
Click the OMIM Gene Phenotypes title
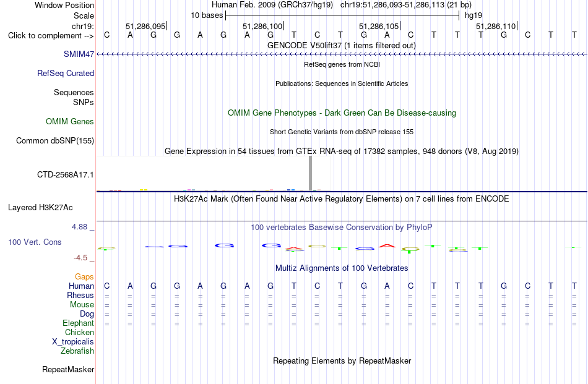click(x=342, y=113)
